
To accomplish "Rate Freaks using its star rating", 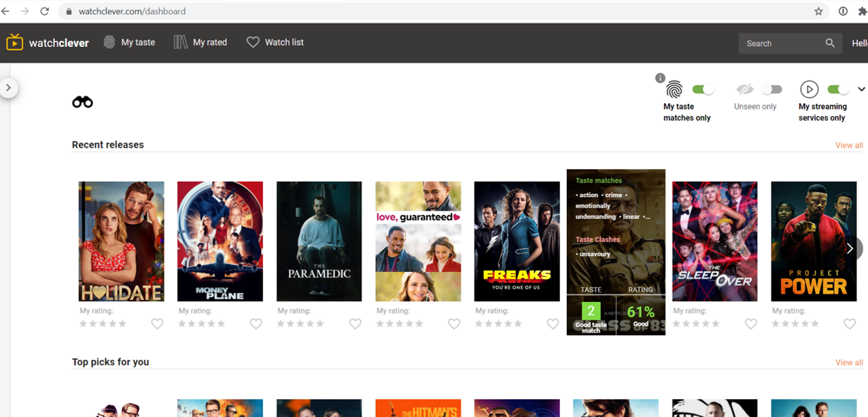I will (498, 324).
